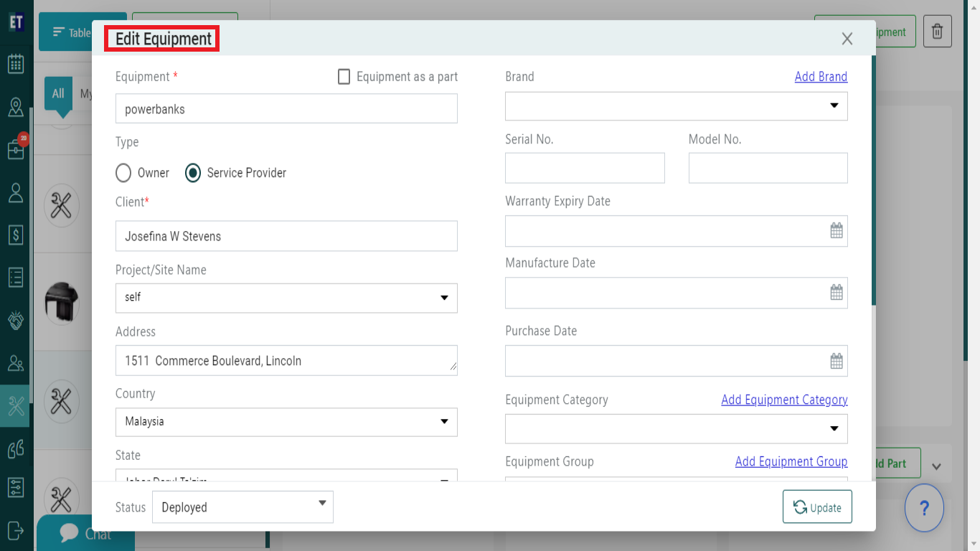
Task: Open the checklist sidebar icon
Action: point(16,277)
